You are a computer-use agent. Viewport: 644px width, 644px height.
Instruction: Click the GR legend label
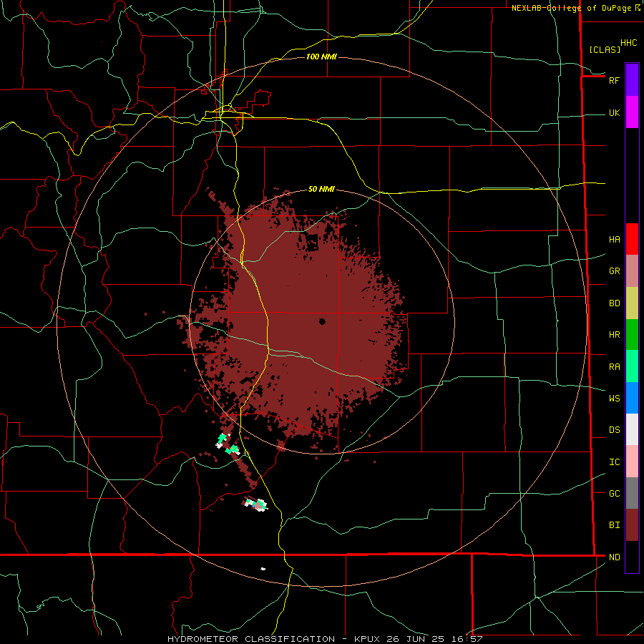pyautogui.click(x=614, y=271)
